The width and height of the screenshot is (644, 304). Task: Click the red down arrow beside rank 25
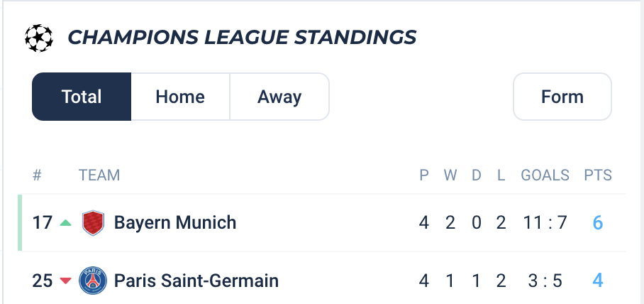(65, 281)
